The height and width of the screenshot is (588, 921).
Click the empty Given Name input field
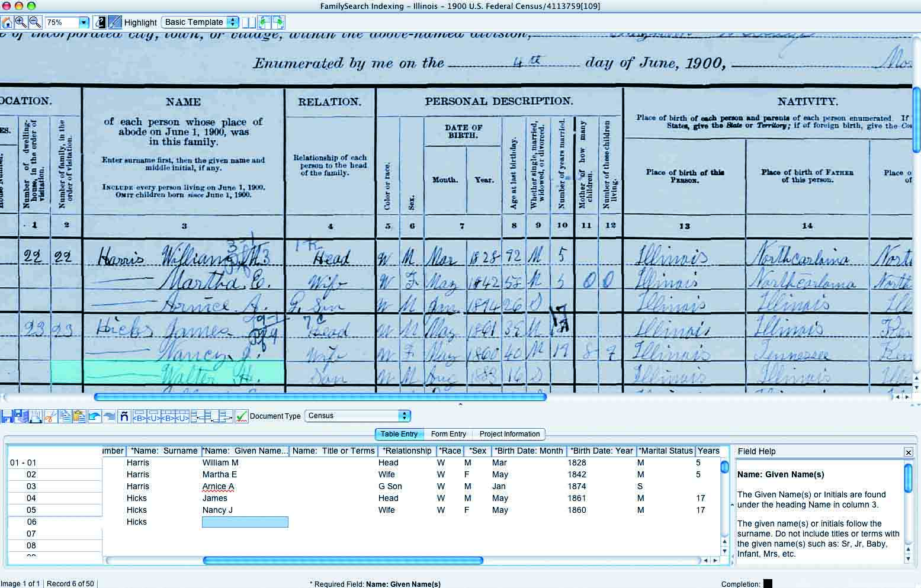tap(245, 522)
